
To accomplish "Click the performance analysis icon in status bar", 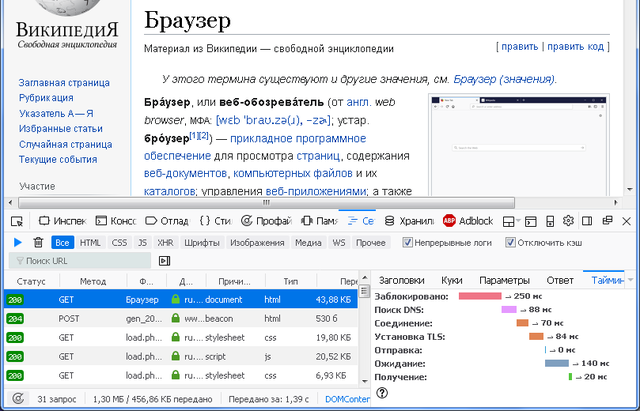I will [x=18, y=398].
